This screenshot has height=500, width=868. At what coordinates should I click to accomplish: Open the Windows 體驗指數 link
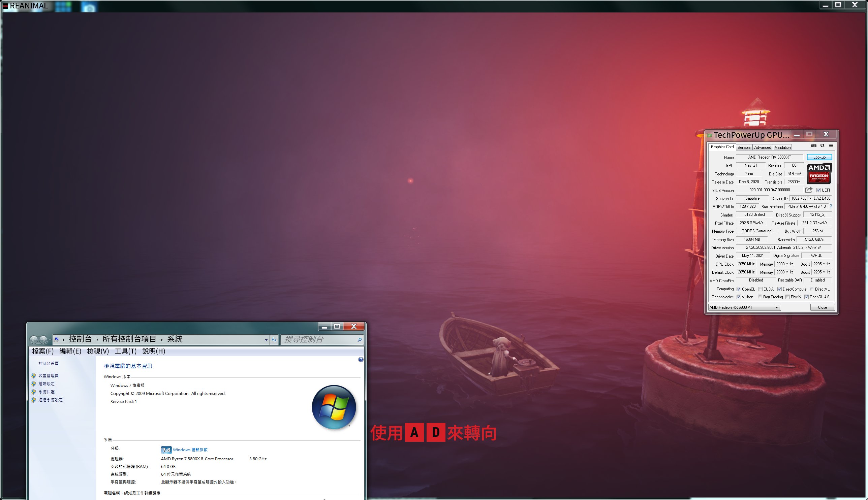[190, 450]
